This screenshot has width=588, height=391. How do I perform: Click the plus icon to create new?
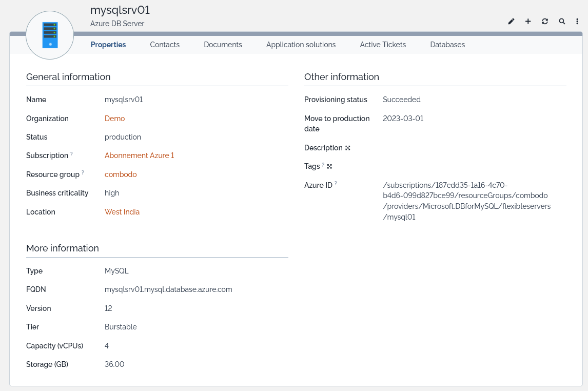click(x=528, y=22)
